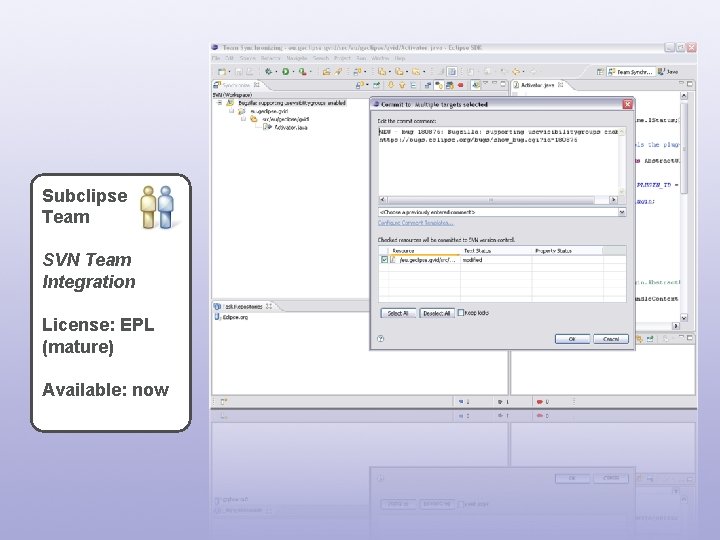Collapse the Bugzilla change set tree node
720x540 pixels.
point(219,103)
